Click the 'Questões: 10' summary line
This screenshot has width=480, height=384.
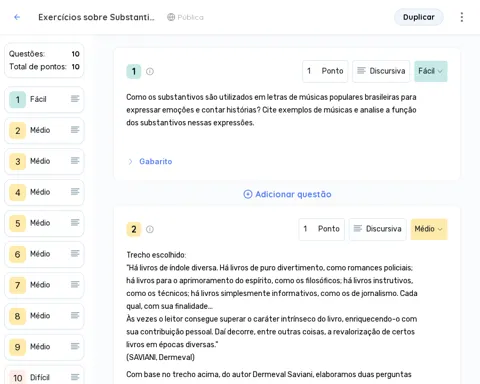click(44, 54)
